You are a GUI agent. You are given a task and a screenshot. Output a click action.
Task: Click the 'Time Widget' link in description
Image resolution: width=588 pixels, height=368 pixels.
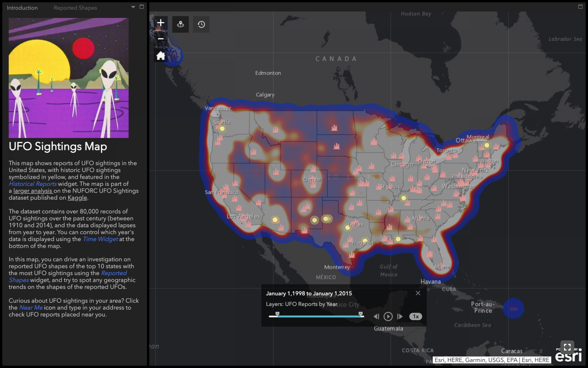100,239
